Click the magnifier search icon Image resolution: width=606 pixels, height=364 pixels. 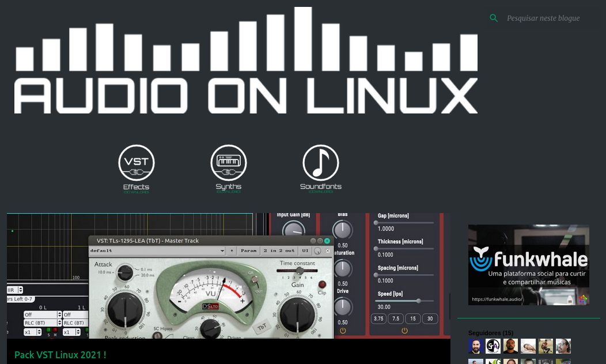point(494,18)
